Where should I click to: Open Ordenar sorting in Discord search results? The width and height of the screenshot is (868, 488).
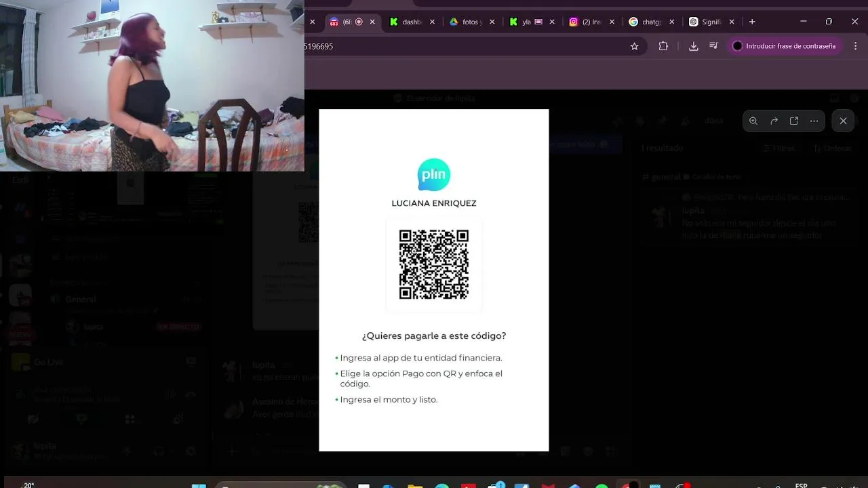click(x=833, y=148)
